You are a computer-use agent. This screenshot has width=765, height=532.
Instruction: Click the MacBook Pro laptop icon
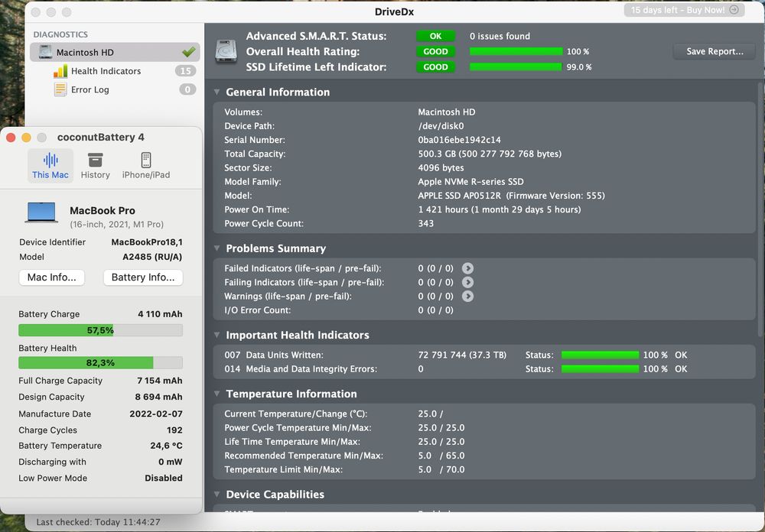[x=41, y=213]
